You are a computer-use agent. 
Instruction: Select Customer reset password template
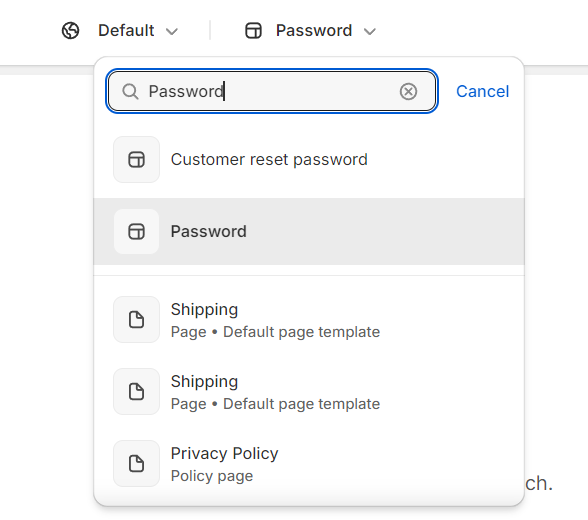point(309,160)
